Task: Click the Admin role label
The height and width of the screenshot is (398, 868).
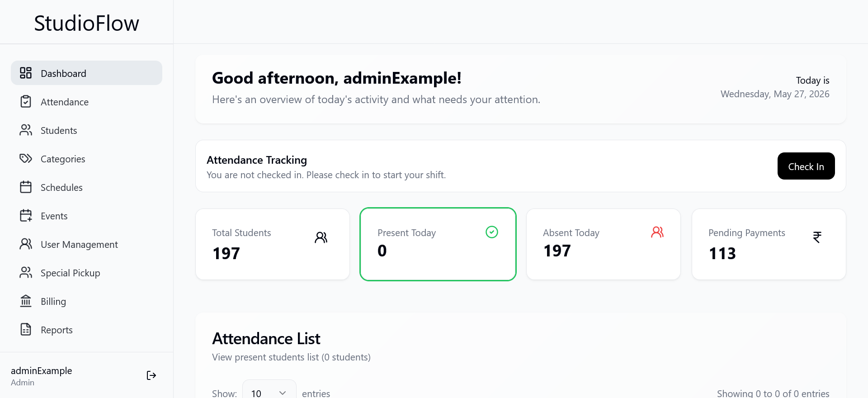Action: pyautogui.click(x=23, y=383)
